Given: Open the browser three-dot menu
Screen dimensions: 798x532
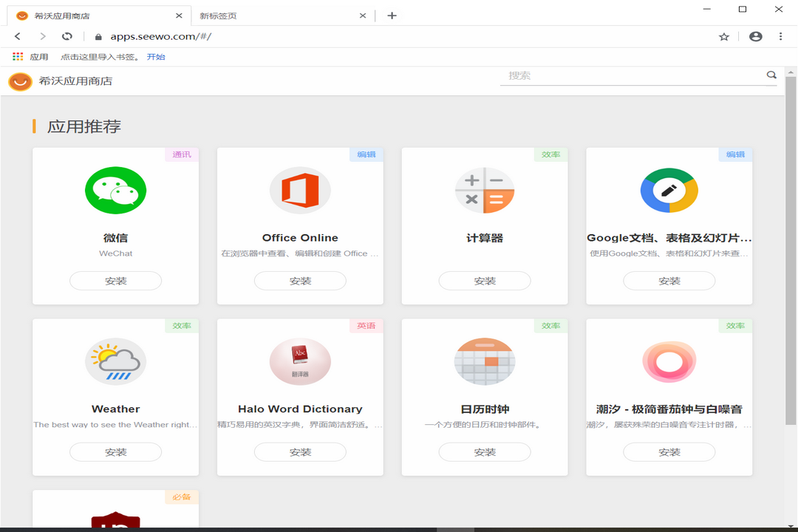Looking at the screenshot, I should 780,35.
